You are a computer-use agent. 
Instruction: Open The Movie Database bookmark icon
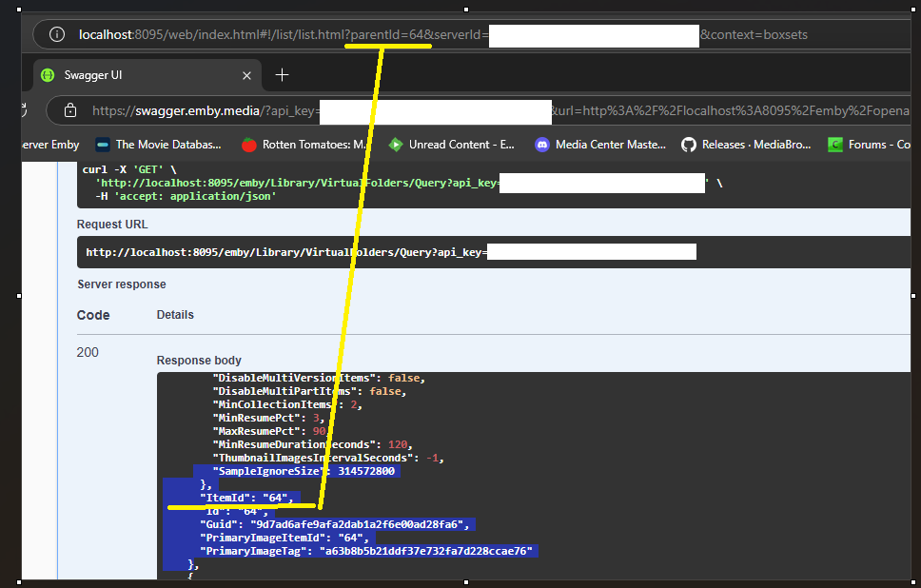(102, 145)
